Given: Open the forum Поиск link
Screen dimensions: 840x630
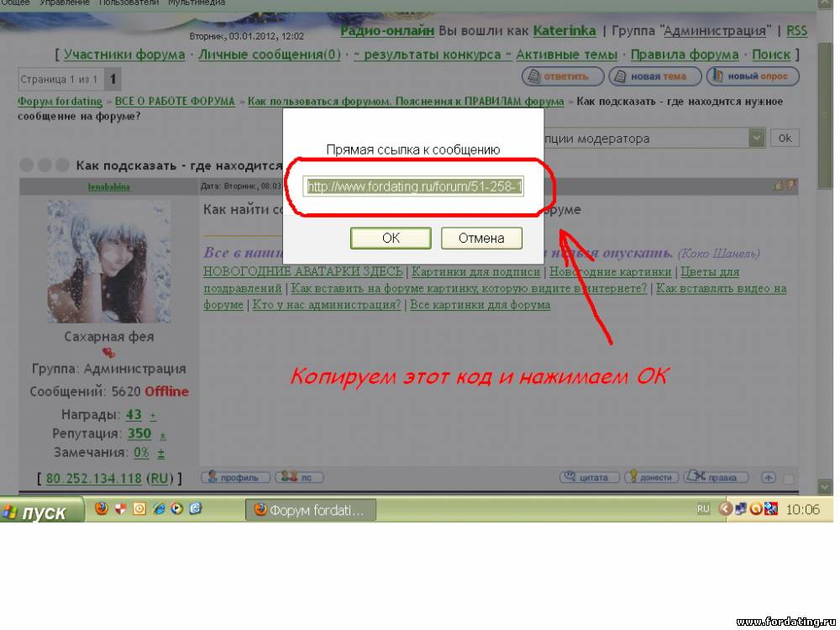Looking at the screenshot, I should pos(771,55).
